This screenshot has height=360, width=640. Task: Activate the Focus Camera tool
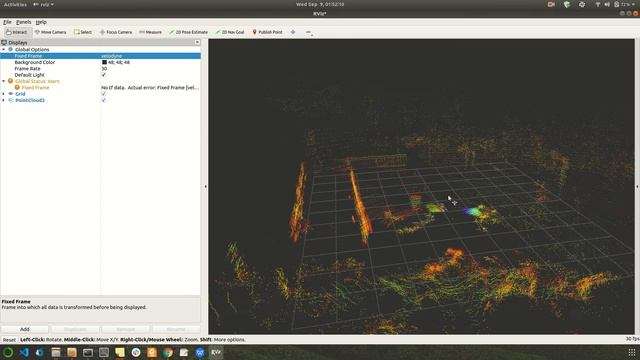(116, 32)
